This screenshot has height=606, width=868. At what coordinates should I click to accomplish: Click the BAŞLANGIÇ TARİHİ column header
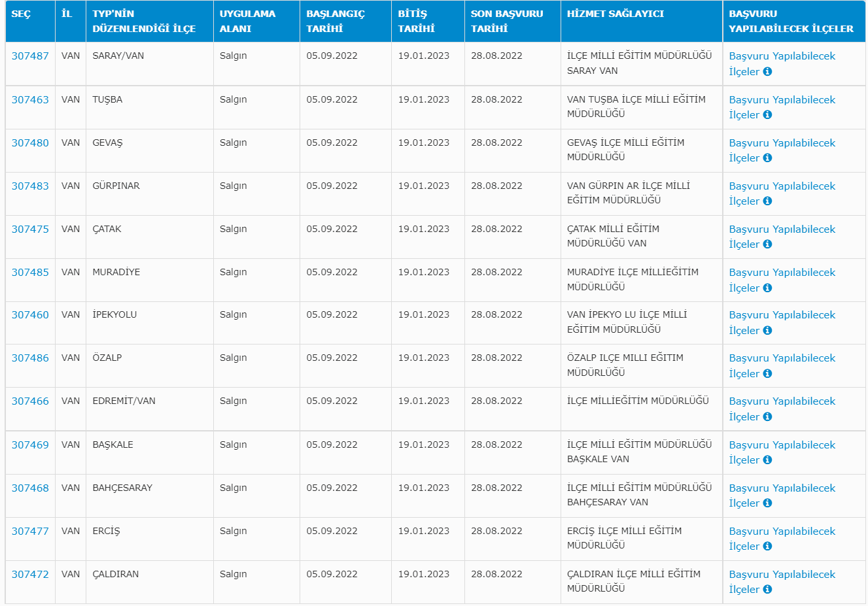(335, 21)
